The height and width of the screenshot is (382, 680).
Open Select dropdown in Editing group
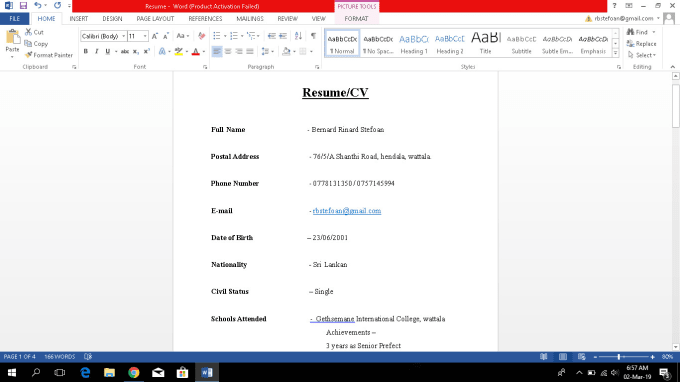642,55
